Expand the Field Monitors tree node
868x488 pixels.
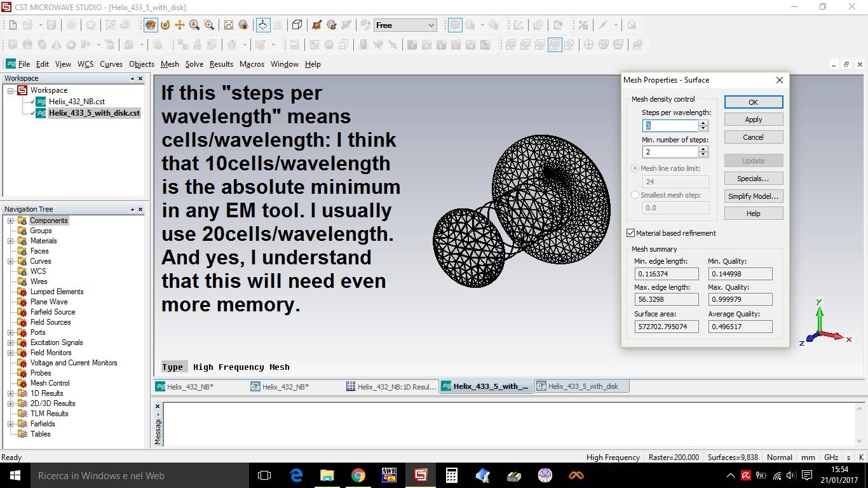(x=11, y=353)
